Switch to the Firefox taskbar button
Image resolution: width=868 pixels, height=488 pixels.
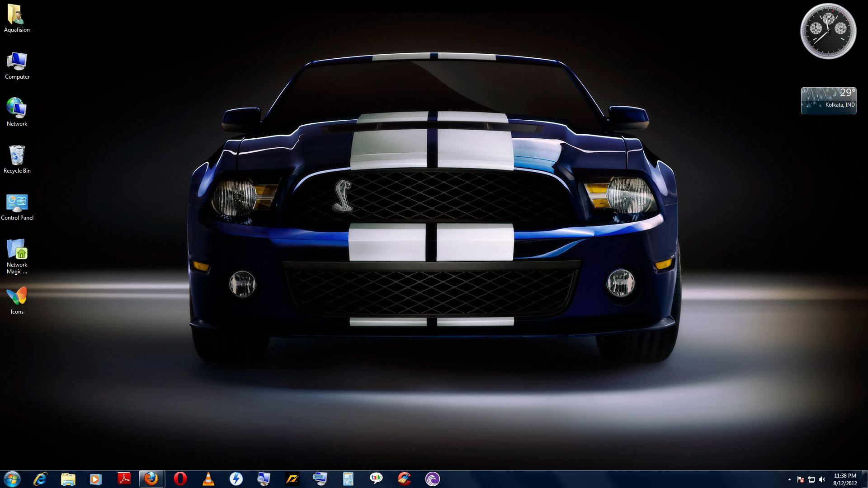[151, 479]
